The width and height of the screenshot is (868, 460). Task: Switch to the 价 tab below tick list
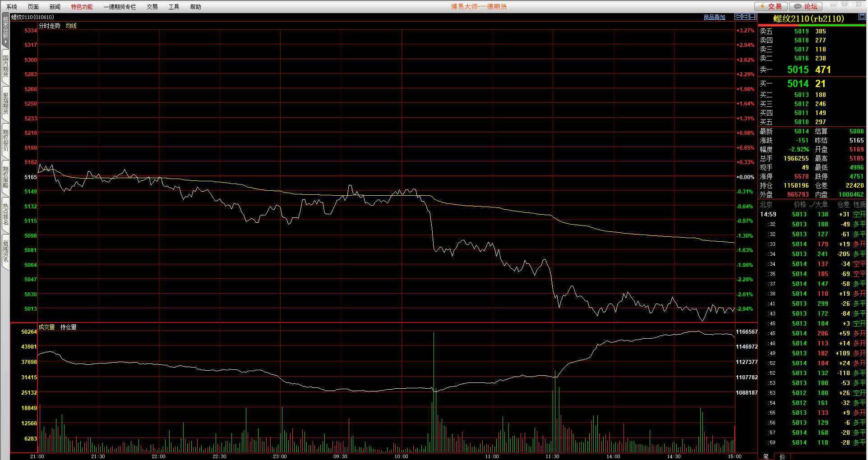pyautogui.click(x=782, y=456)
